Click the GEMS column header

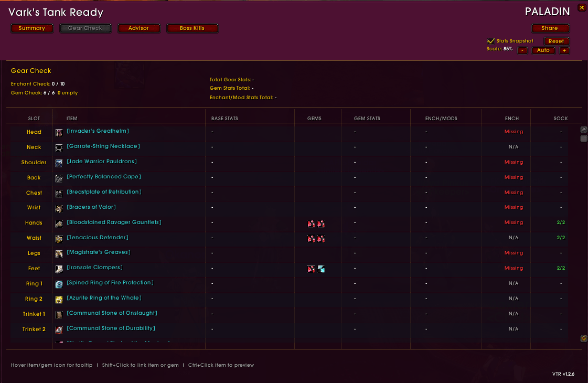pyautogui.click(x=314, y=119)
